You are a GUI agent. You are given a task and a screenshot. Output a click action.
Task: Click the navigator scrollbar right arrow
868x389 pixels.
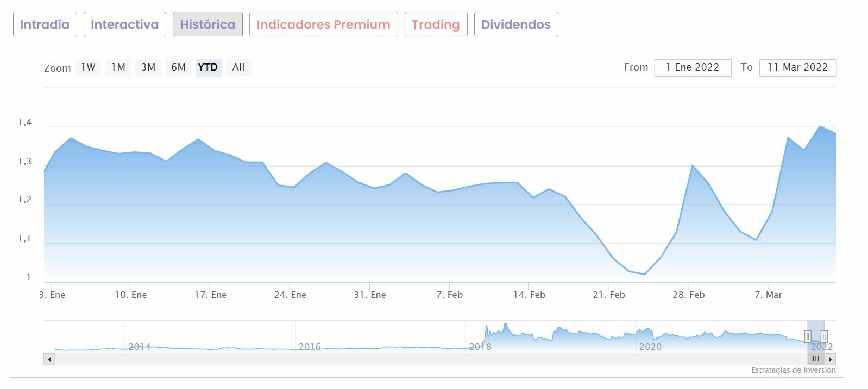[831, 359]
